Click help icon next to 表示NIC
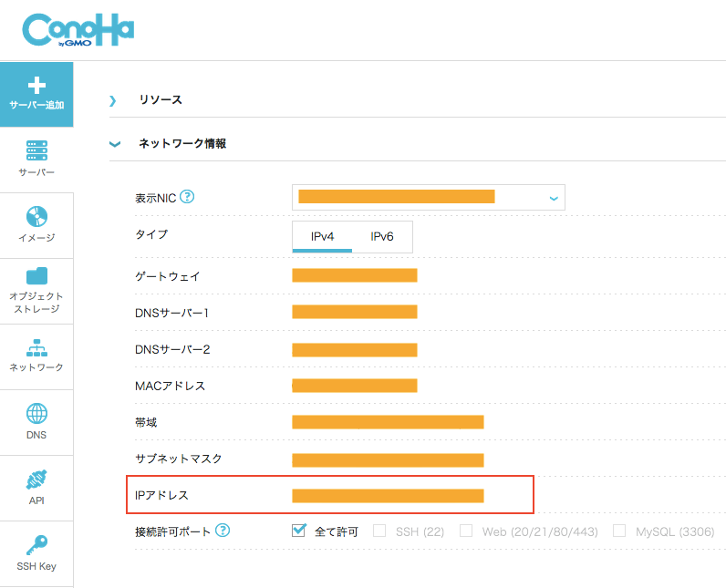The height and width of the screenshot is (588, 726). coord(187,197)
